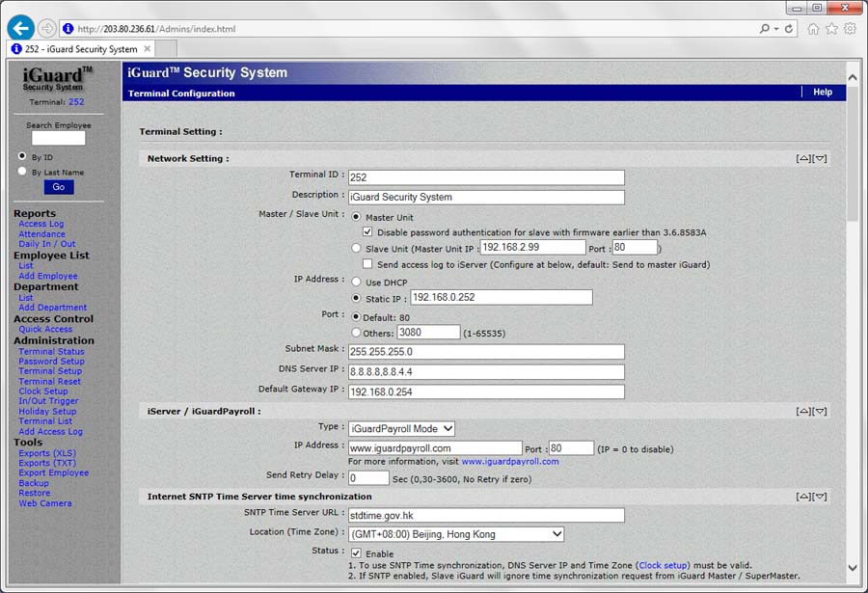The height and width of the screenshot is (593, 868).
Task: Open In/Out Trigger page
Action: tap(49, 401)
